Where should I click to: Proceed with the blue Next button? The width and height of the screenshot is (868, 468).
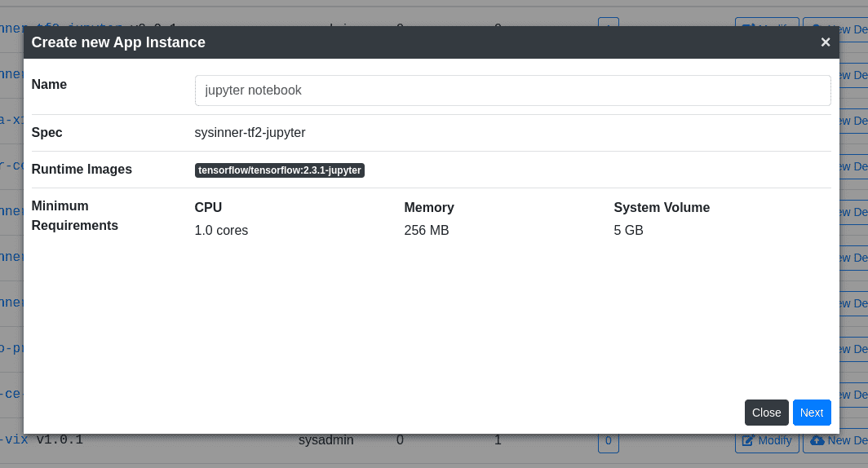click(812, 413)
